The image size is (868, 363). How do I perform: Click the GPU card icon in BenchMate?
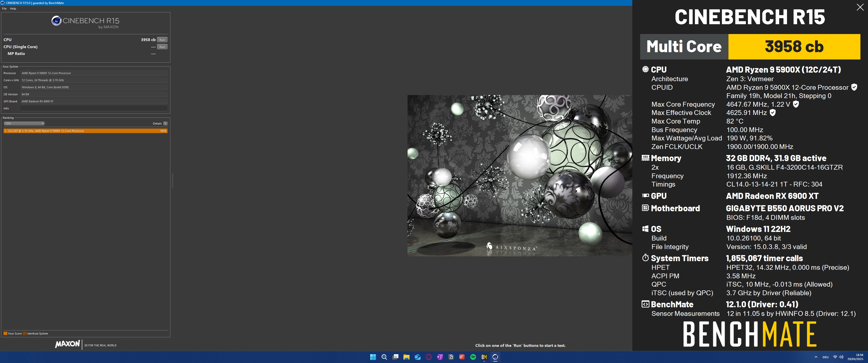pos(645,195)
